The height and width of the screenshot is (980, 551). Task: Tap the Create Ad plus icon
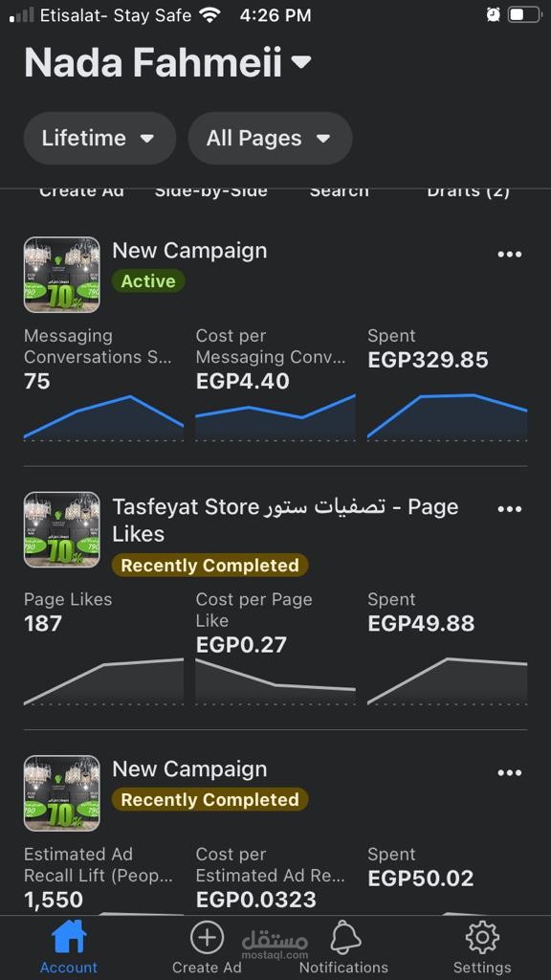207,938
